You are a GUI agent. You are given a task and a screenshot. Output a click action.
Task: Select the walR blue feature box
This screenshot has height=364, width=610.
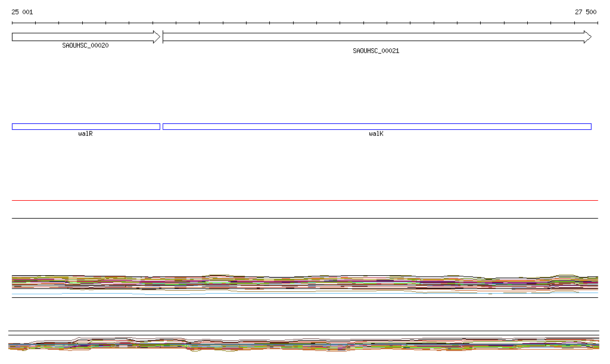(x=86, y=126)
